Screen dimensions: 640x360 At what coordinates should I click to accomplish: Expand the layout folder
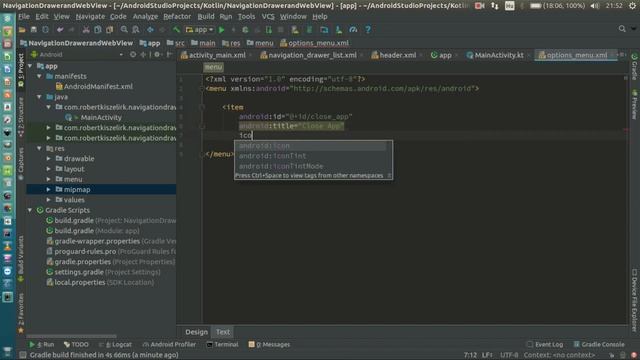[x=49, y=169]
